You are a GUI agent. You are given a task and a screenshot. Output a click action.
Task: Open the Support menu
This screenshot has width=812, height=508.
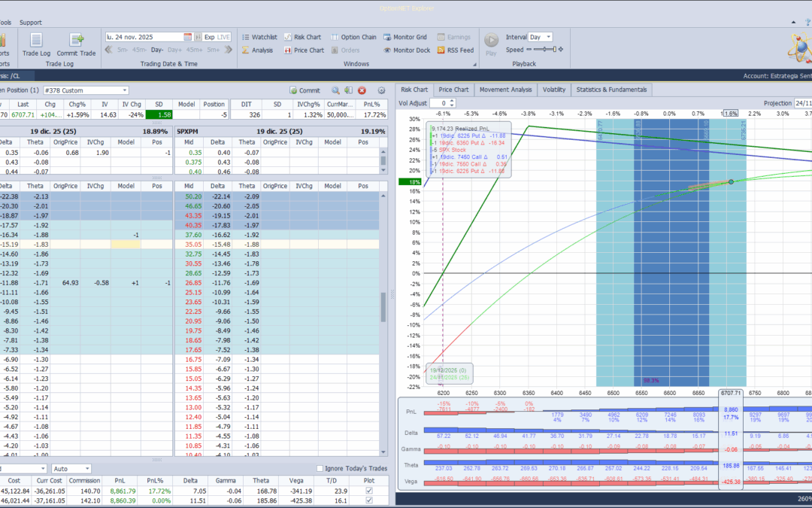[31, 23]
